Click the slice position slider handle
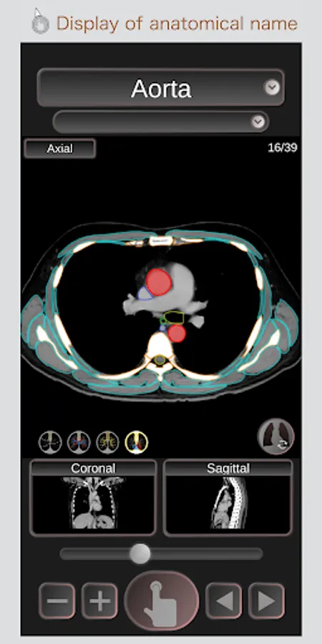This screenshot has width=322, height=644. click(x=140, y=554)
